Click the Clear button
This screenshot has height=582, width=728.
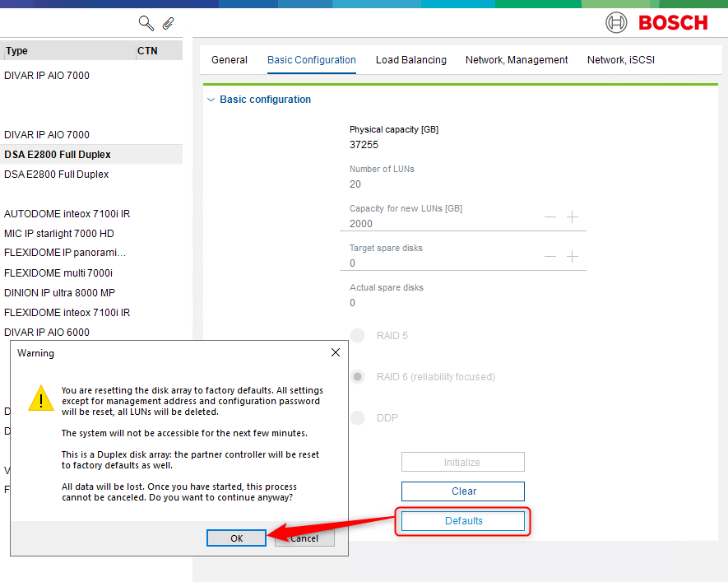point(463,491)
